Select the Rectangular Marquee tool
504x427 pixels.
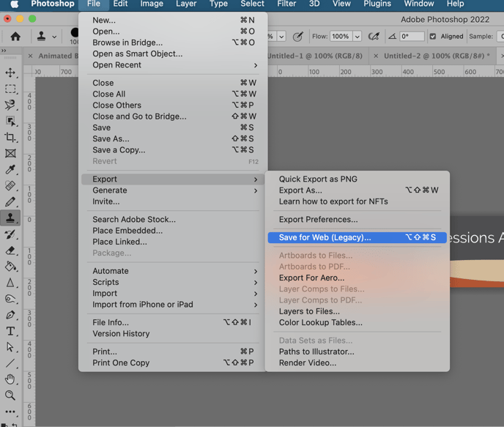[10, 89]
